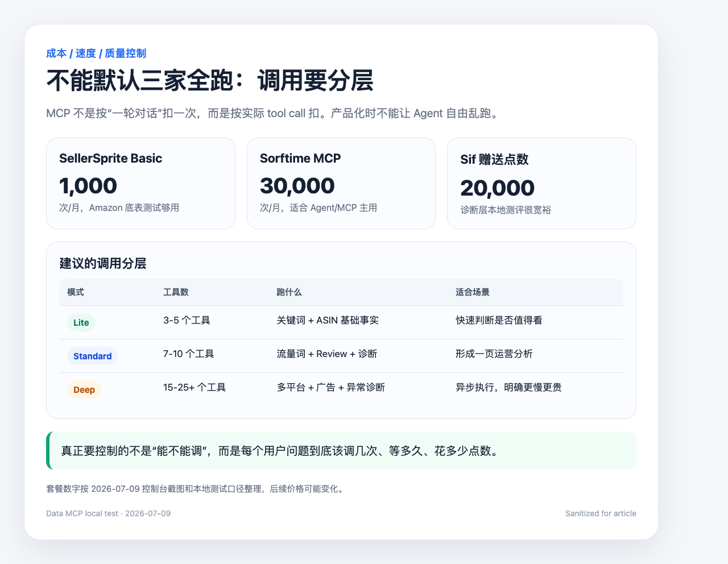Click the text 次/月，Amazon 底表测试够用
Viewport: 728px width, 564px height.
(x=119, y=208)
